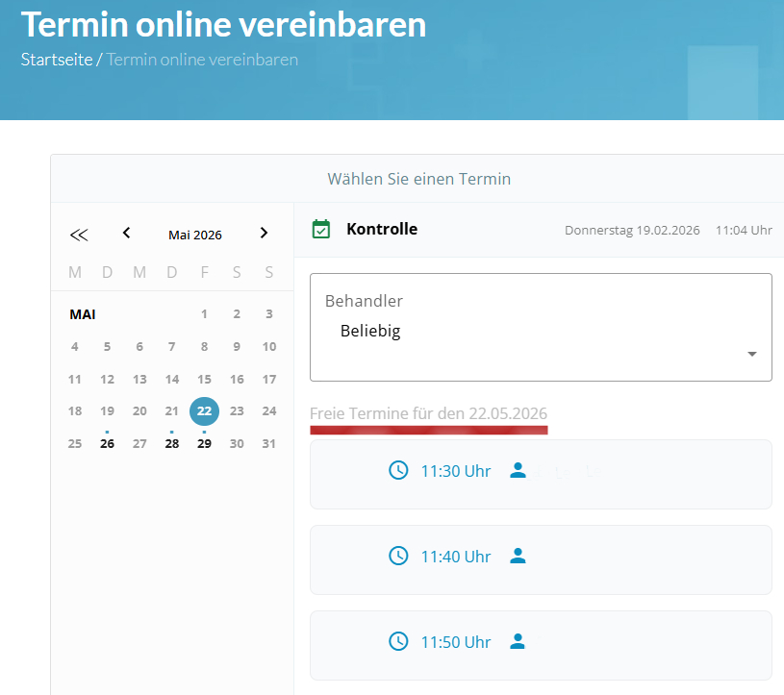The height and width of the screenshot is (695, 784).
Task: Select May 26 in the calendar
Action: [107, 443]
